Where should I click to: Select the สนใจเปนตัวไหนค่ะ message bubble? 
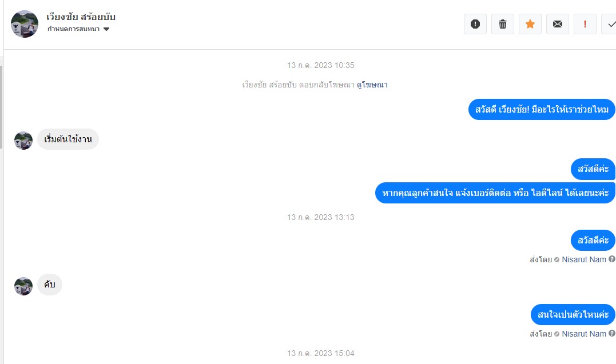[573, 314]
